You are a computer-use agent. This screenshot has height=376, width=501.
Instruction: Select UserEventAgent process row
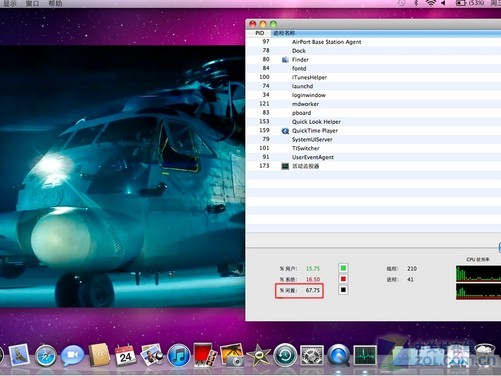pos(373,157)
